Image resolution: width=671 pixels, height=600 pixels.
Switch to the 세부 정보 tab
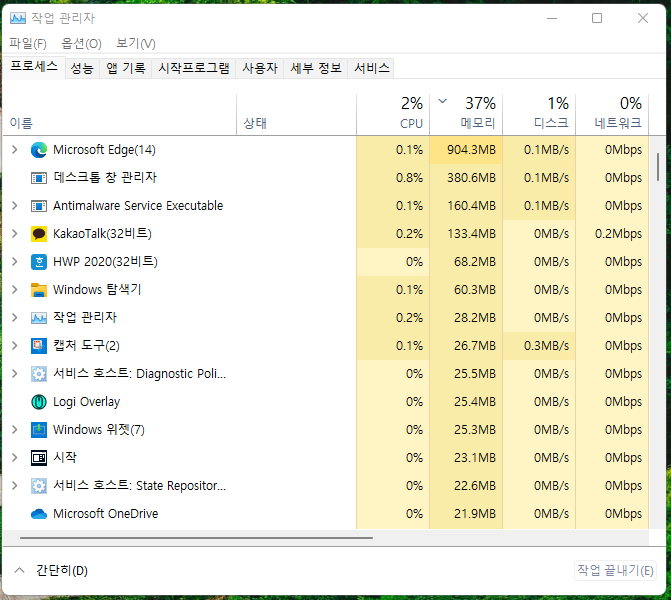pos(316,68)
